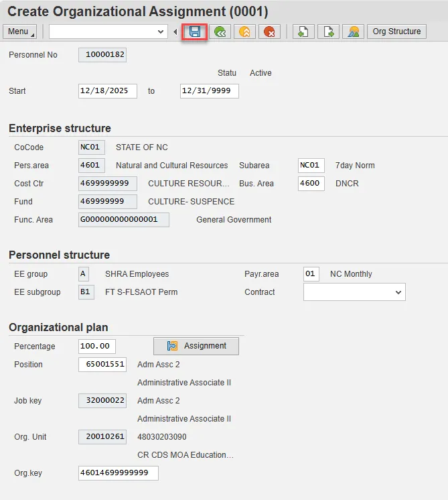
Task: Click the Next record page icon
Action: 328,32
